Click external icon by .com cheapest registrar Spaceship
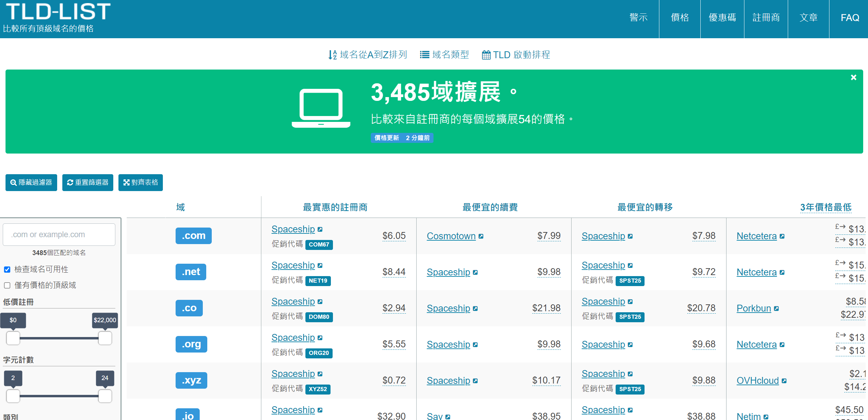The width and height of the screenshot is (868, 420). [320, 229]
